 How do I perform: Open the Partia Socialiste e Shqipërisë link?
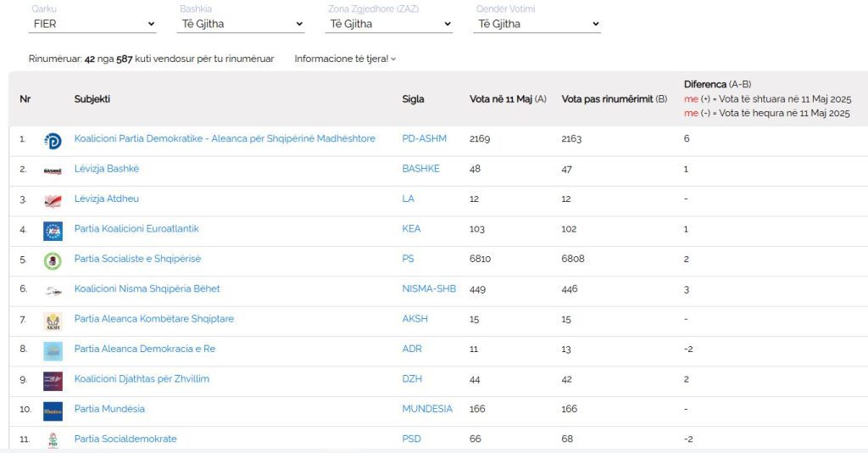[x=137, y=259]
